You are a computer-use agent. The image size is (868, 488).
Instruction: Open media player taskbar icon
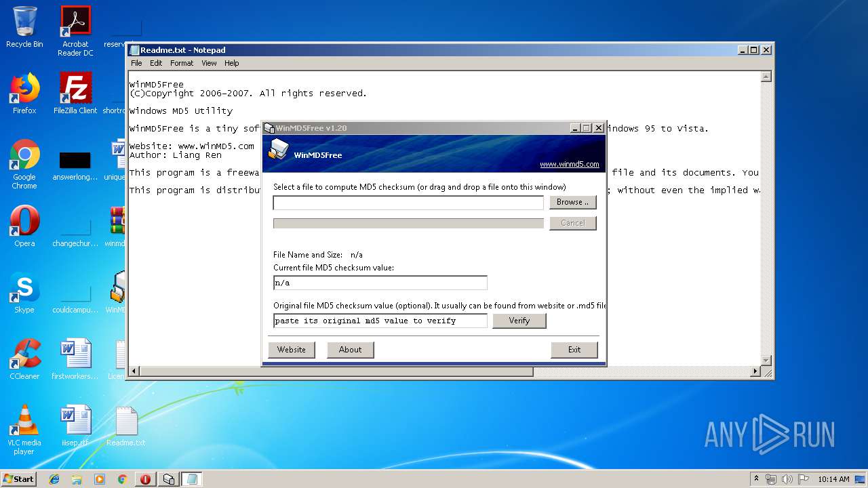(100, 479)
